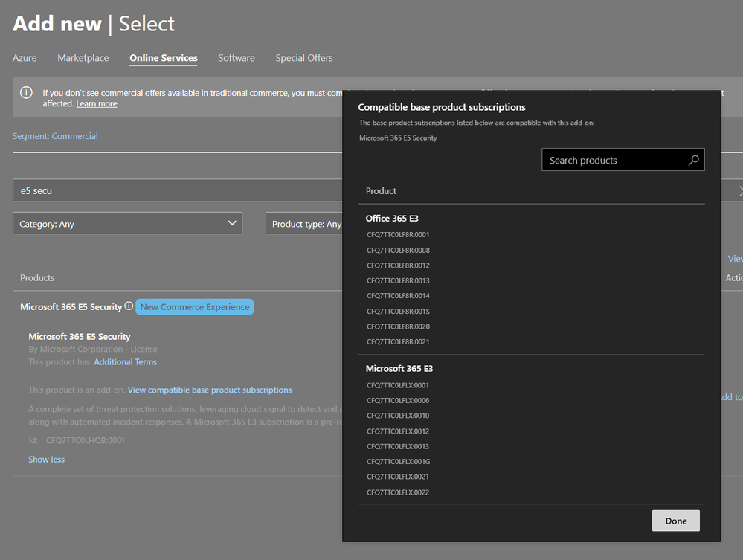Viewport: 743px width, 560px height.
Task: Click the add-on name Microsoft 365 E5 Security in dialog
Action: (398, 138)
